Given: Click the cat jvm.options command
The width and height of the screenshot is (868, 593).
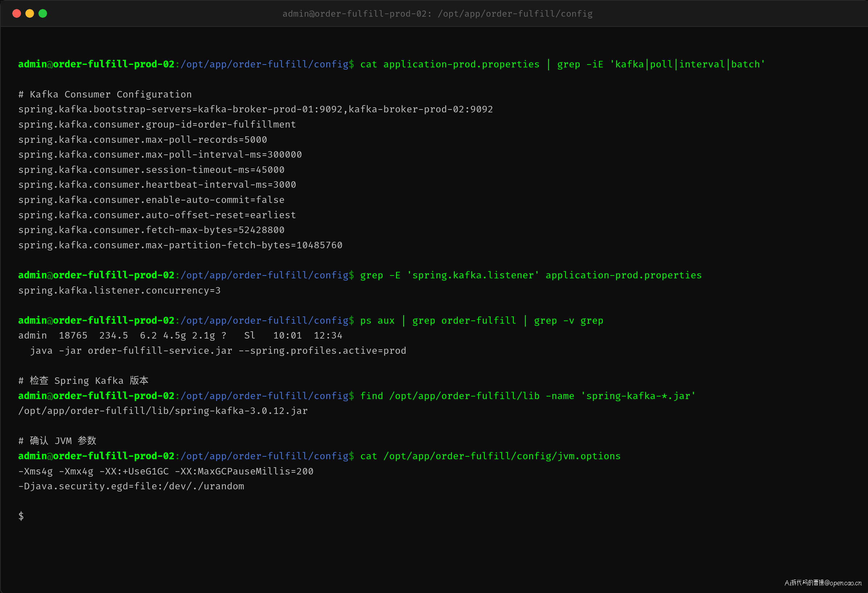Looking at the screenshot, I should click(490, 456).
